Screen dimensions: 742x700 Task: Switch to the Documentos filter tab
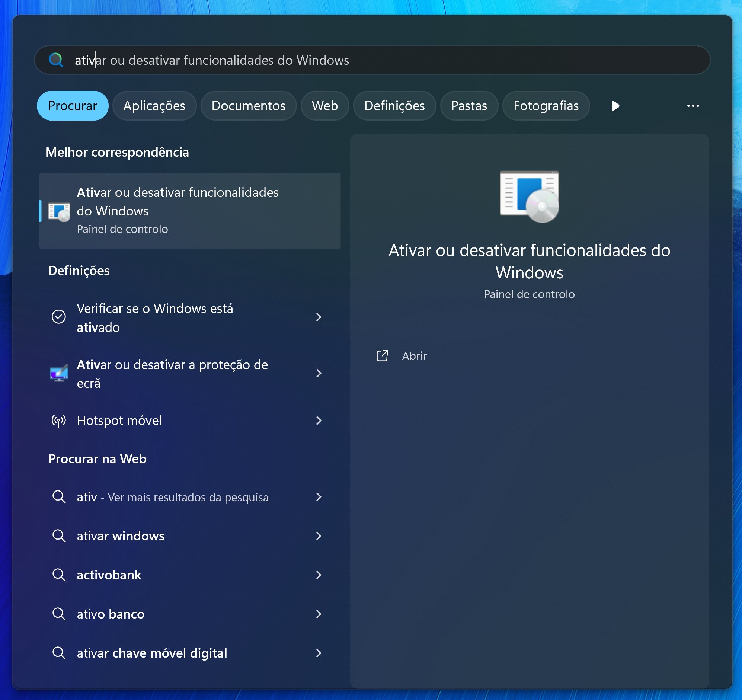(x=248, y=106)
